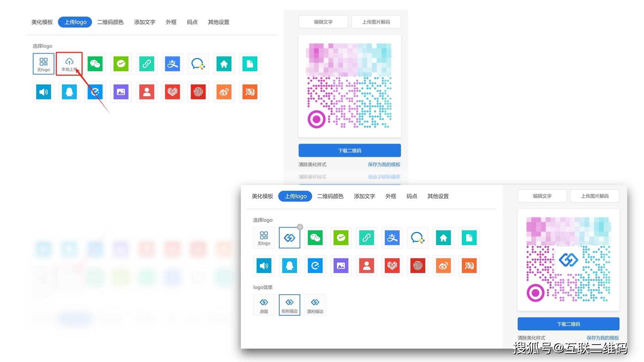Screen dimensions: 644x362
Task: Click 上传图片解码 button in upper panel
Action: pyautogui.click(x=376, y=22)
